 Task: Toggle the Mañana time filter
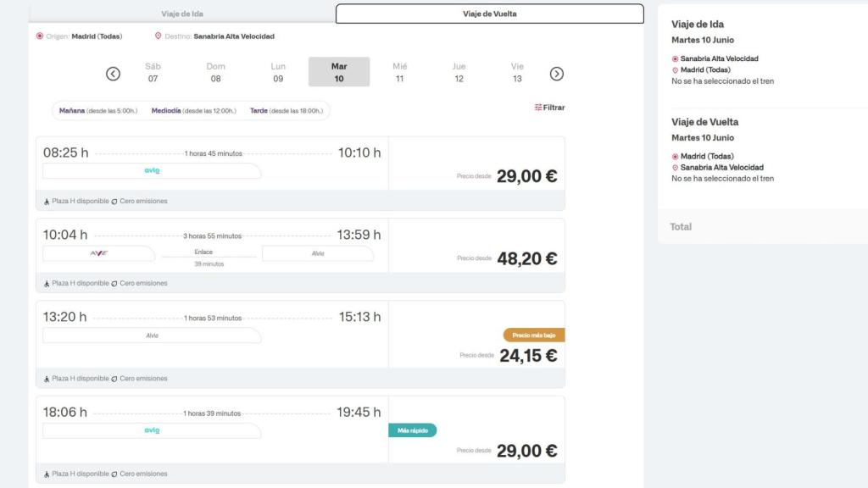(72, 110)
